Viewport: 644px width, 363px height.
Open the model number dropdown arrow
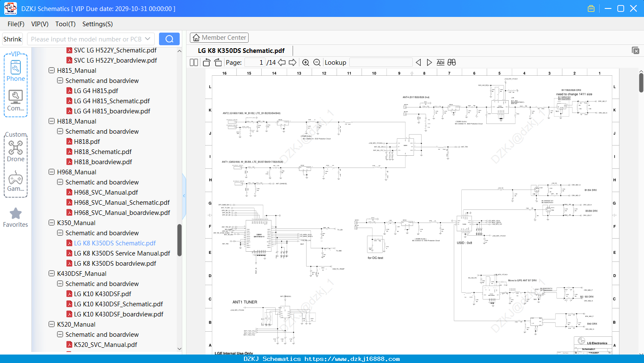148,39
